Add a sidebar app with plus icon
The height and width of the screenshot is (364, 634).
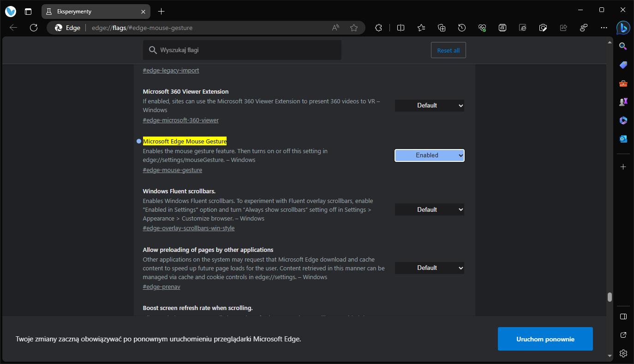coord(623,167)
